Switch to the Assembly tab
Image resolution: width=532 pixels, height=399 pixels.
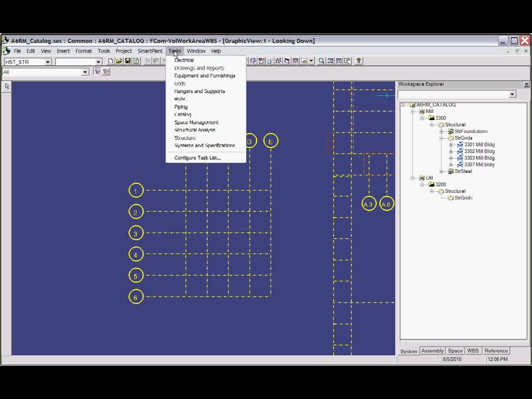(x=432, y=351)
